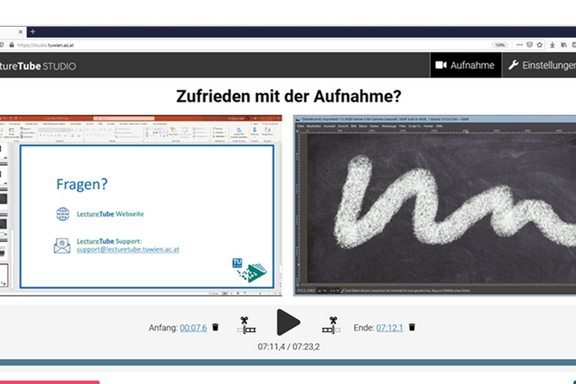Open the Firefox downloads panel
Viewport: 576px width, 384px height.
(x=552, y=45)
